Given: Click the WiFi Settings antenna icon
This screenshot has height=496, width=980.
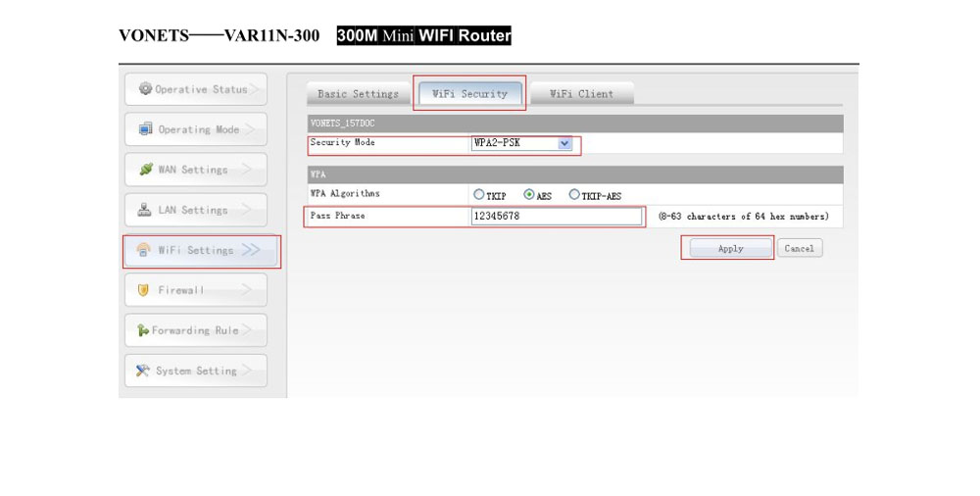Looking at the screenshot, I should [143, 250].
